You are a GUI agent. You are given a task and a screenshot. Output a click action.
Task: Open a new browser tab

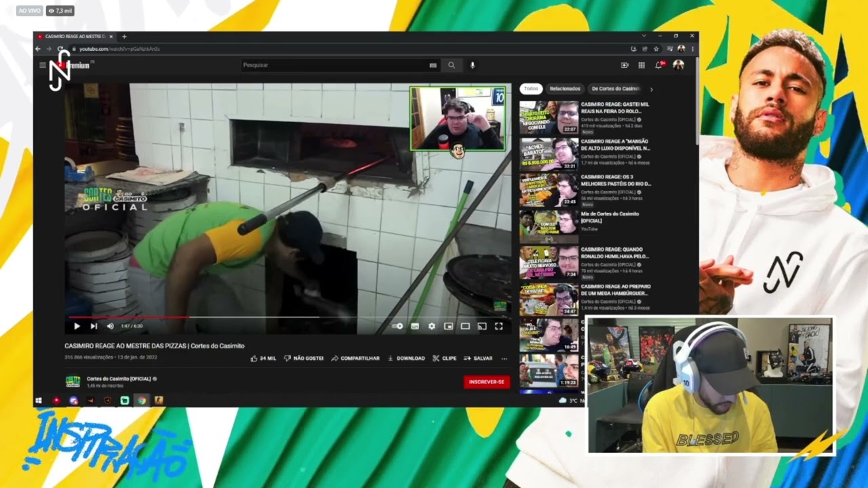(x=124, y=37)
